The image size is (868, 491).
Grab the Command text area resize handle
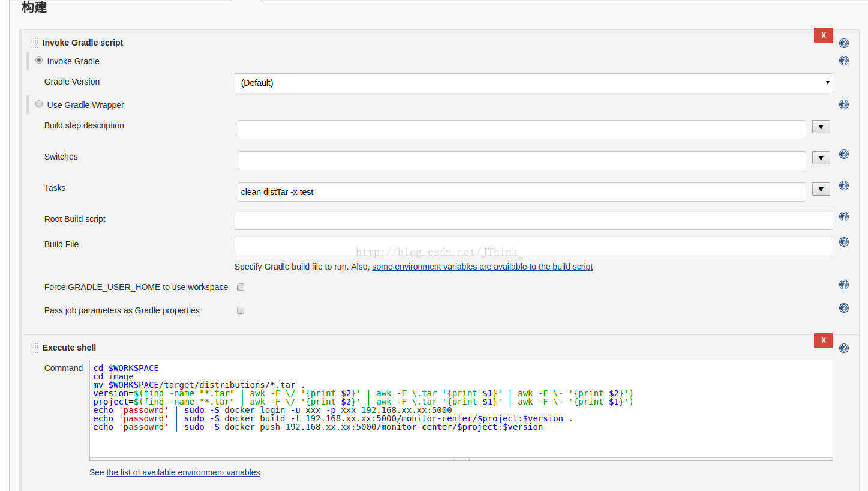[x=461, y=459]
